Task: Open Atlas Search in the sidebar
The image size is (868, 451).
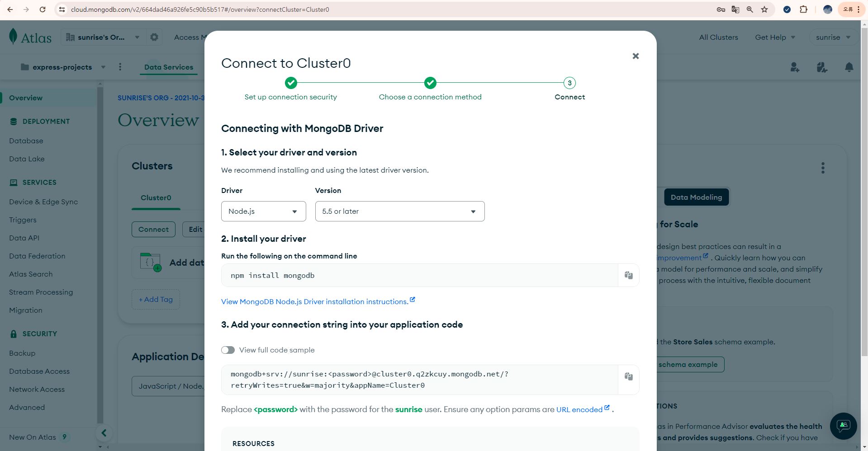Action: click(31, 274)
